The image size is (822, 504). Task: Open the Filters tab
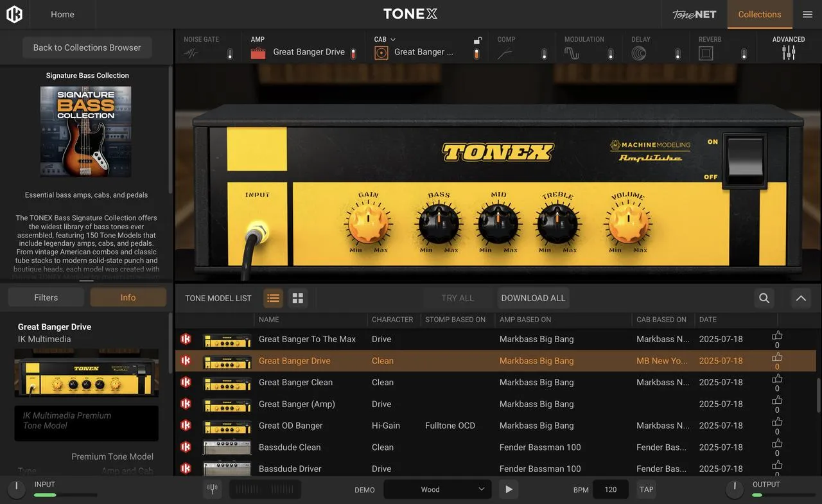tap(46, 297)
